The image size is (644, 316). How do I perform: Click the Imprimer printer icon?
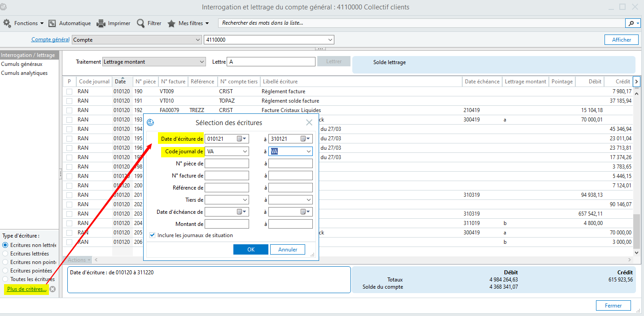pyautogui.click(x=101, y=23)
